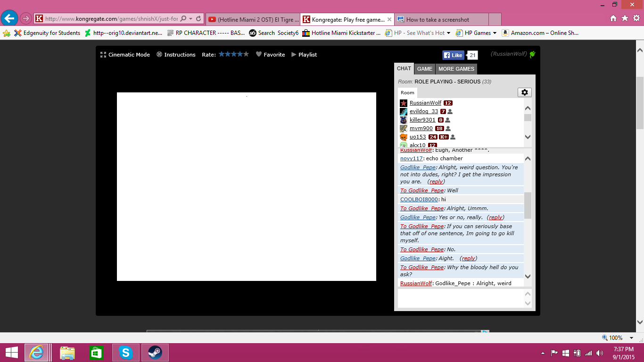Open the browser home icon
This screenshot has height=362, width=644.
(x=613, y=18)
